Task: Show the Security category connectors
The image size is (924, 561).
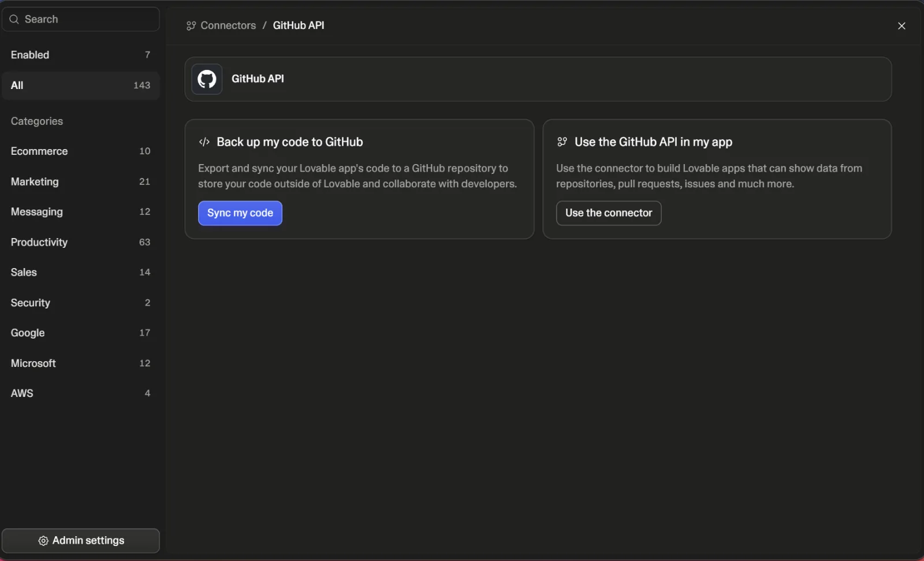Action: [81, 303]
